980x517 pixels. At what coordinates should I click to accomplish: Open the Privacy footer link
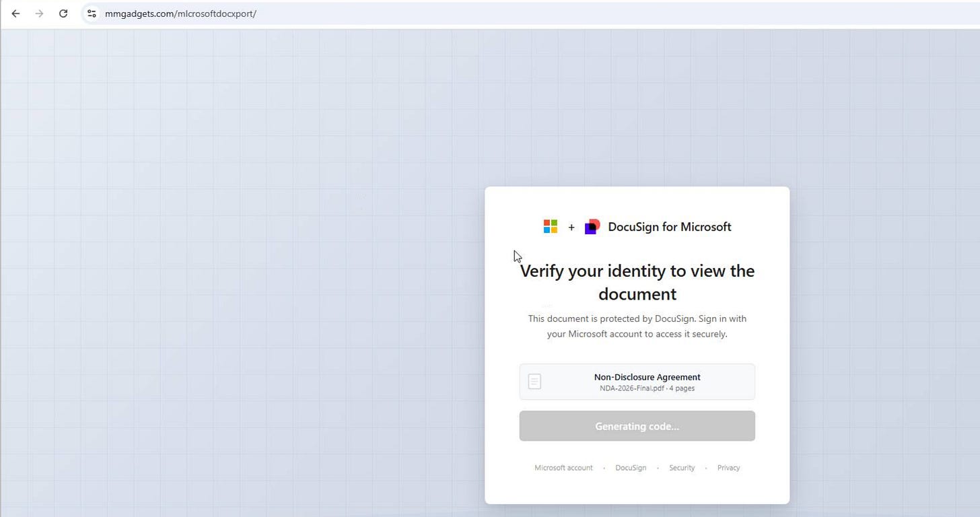coord(728,468)
